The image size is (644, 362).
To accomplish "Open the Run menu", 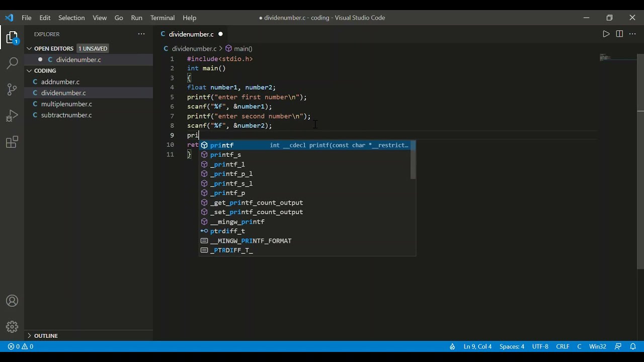I will [136, 18].
